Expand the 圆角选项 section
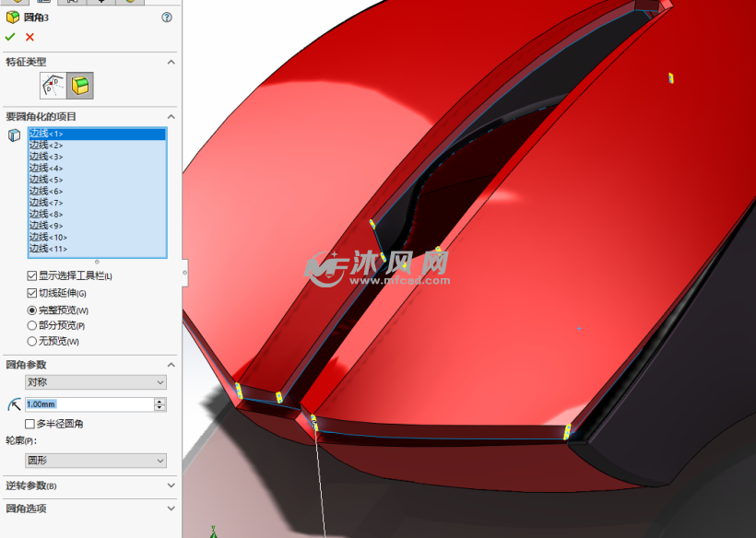This screenshot has width=756, height=538. (171, 509)
